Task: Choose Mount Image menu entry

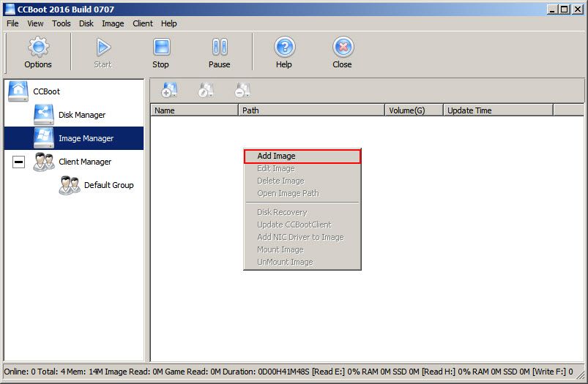Action: (302, 249)
